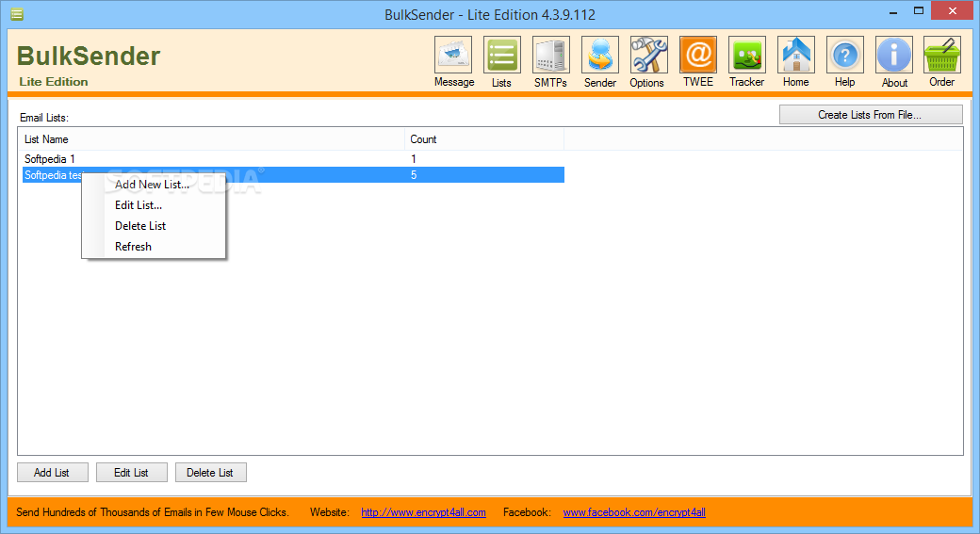Open the Message section icon

pos(453,55)
